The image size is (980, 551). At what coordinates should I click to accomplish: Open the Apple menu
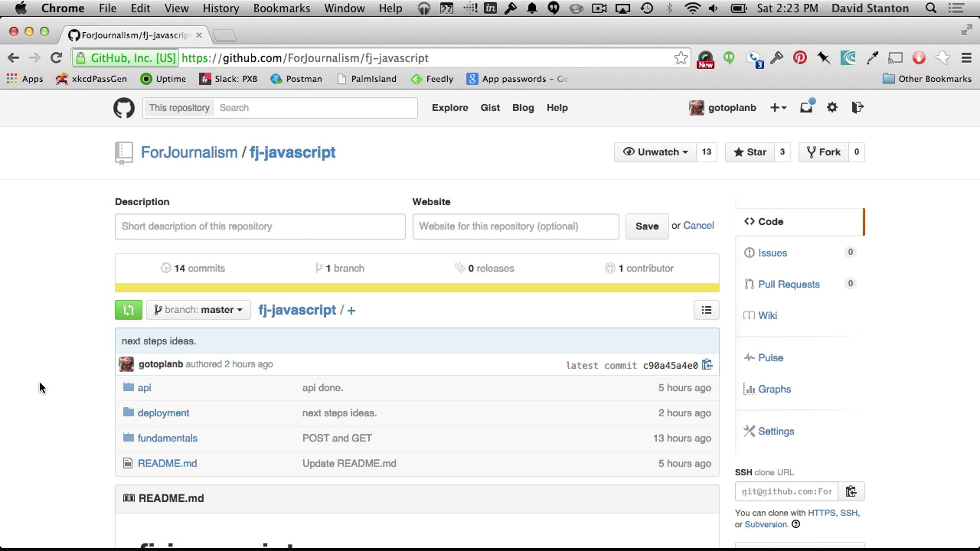coord(20,8)
